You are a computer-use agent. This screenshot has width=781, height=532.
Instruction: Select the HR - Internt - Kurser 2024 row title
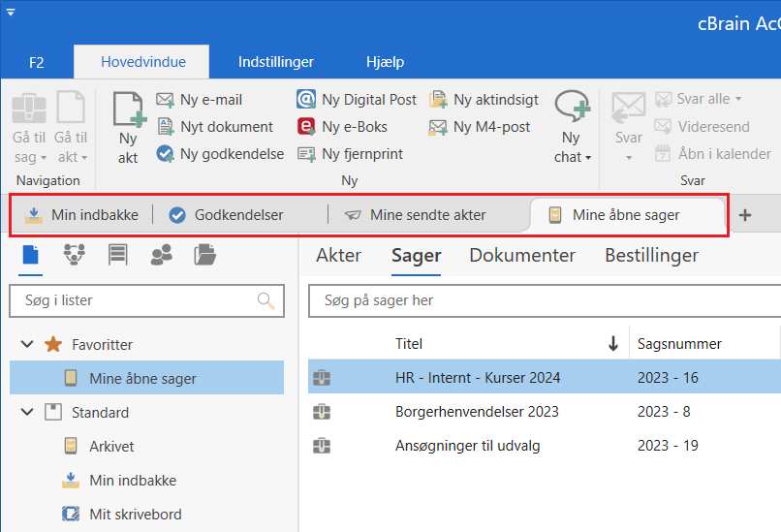478,378
